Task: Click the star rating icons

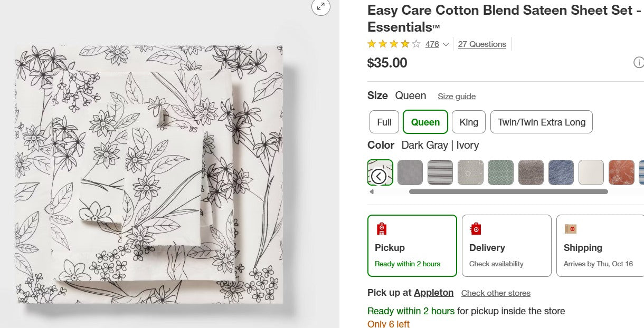Action: coord(393,44)
